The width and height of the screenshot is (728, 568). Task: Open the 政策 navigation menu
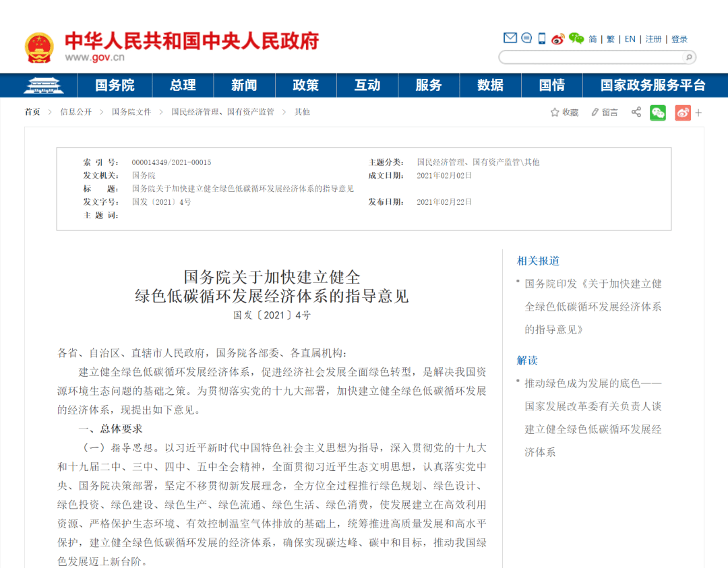305,86
